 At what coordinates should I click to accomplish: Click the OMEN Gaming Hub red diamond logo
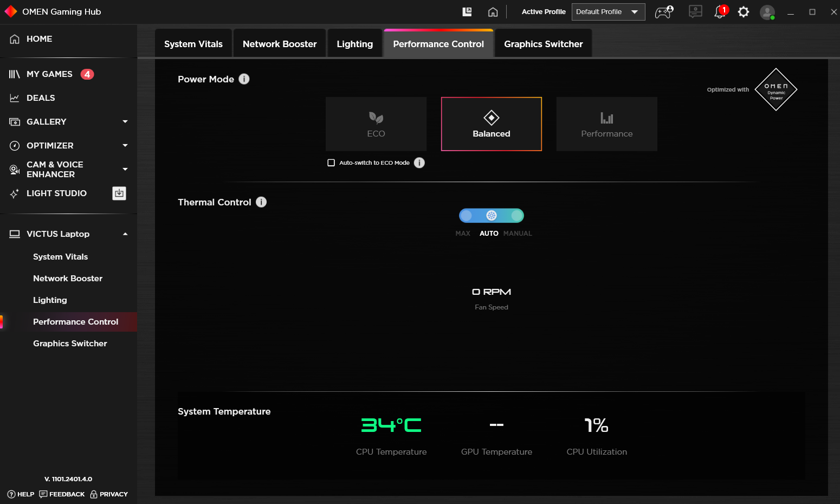[11, 11]
